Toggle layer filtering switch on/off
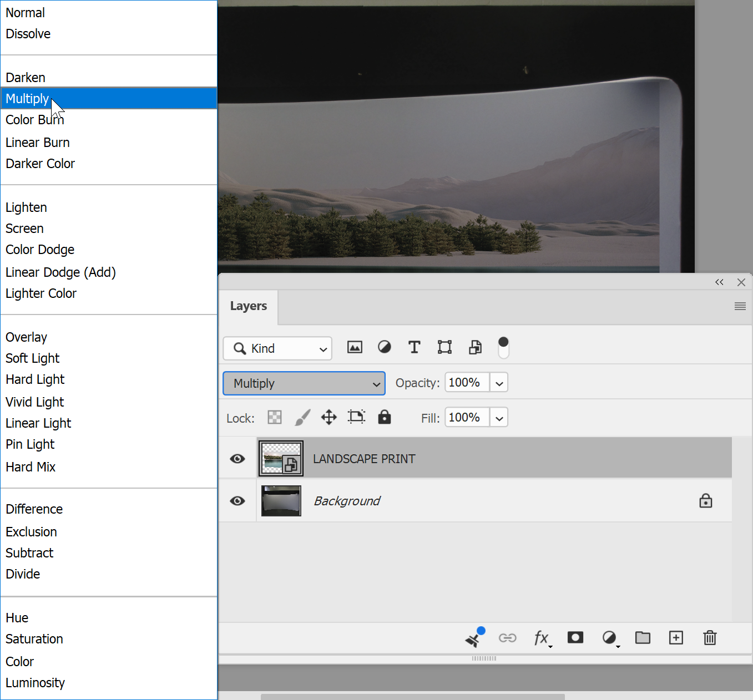Viewport: 753px width, 700px height. pyautogui.click(x=503, y=348)
